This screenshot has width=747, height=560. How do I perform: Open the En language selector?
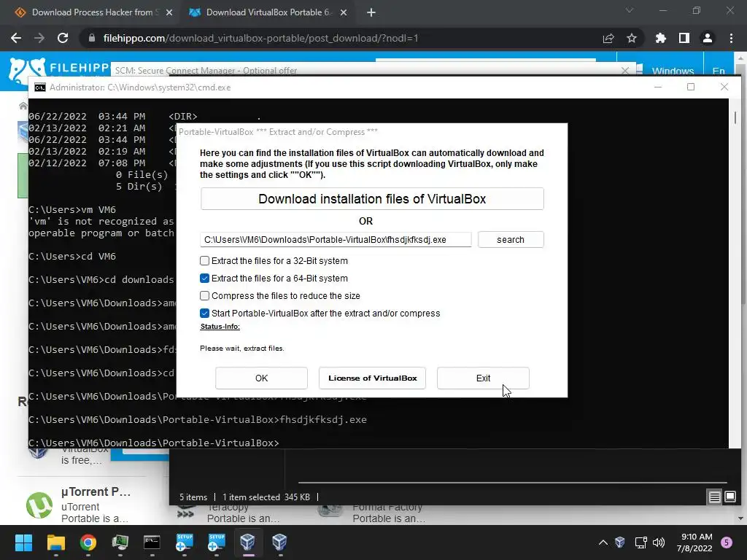719,71
